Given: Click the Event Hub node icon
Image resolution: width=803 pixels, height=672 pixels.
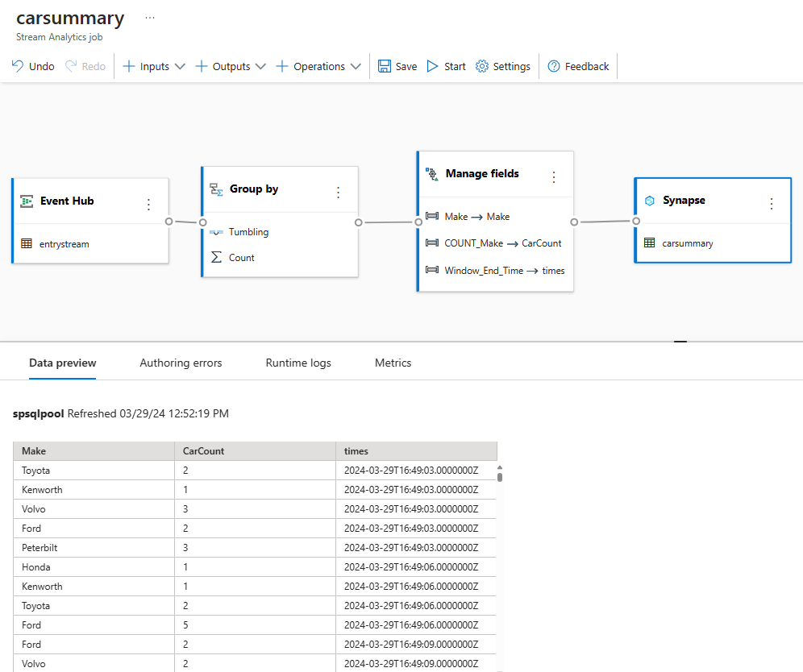Looking at the screenshot, I should tap(27, 201).
